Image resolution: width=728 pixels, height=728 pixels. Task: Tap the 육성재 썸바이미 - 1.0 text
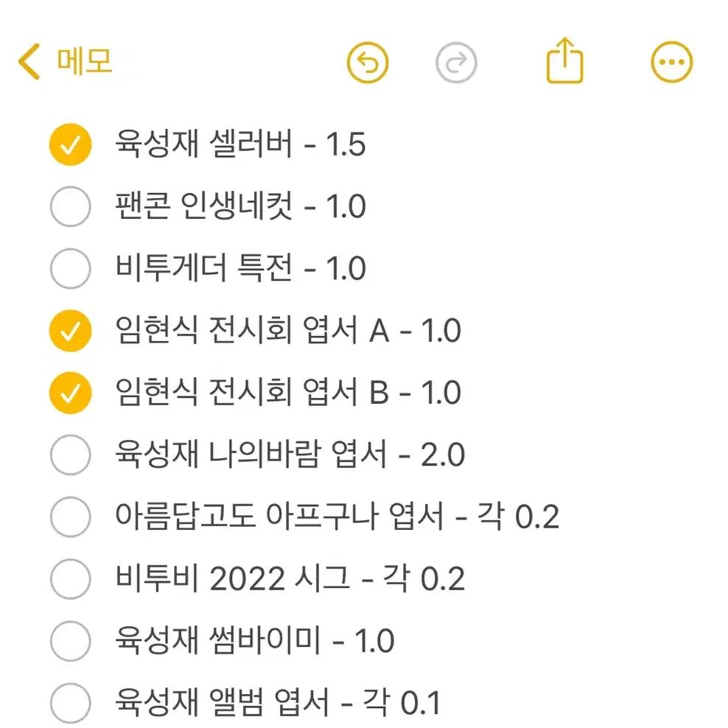pos(254,640)
